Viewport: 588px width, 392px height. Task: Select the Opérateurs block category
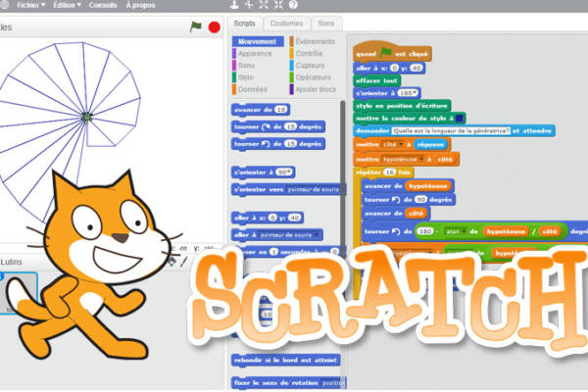point(310,77)
